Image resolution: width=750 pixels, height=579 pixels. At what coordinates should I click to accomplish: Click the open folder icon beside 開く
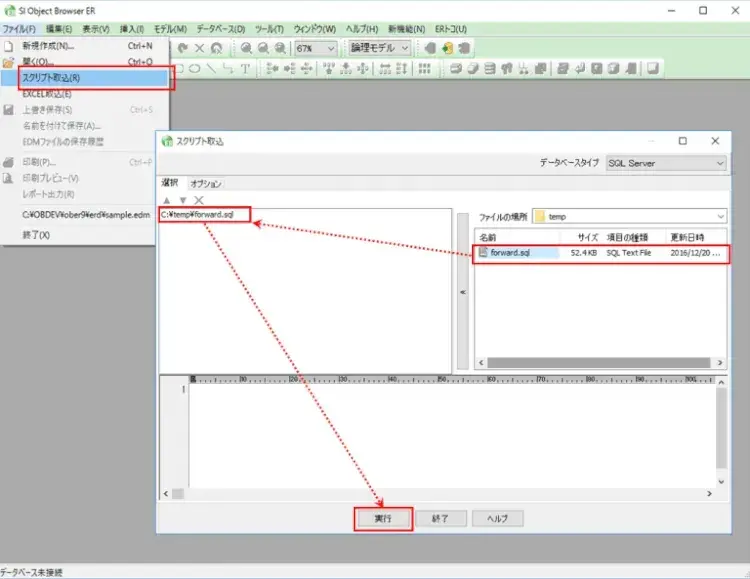(x=9, y=62)
